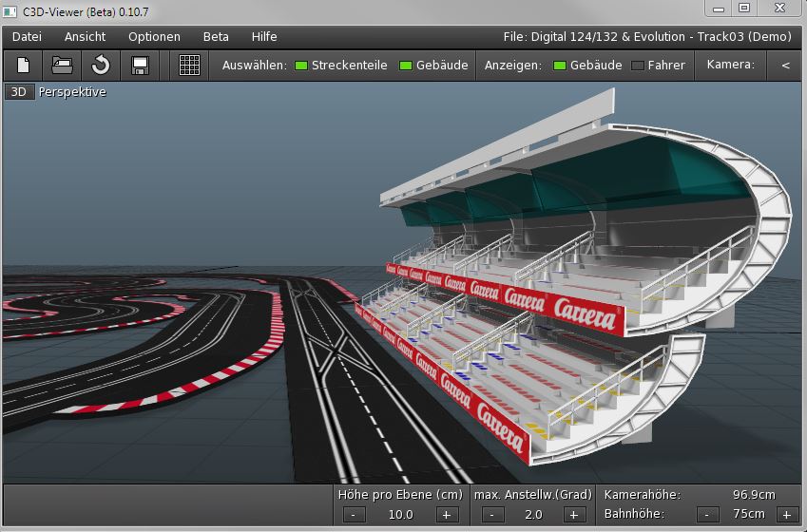Image resolution: width=807 pixels, height=532 pixels.
Task: Click the Anzeigen: label
Action: 512,66
